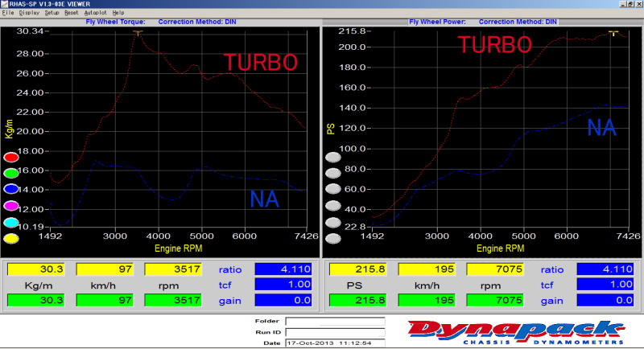Click the green 215.8 power value
The height and width of the screenshot is (349, 644).
tap(358, 300)
